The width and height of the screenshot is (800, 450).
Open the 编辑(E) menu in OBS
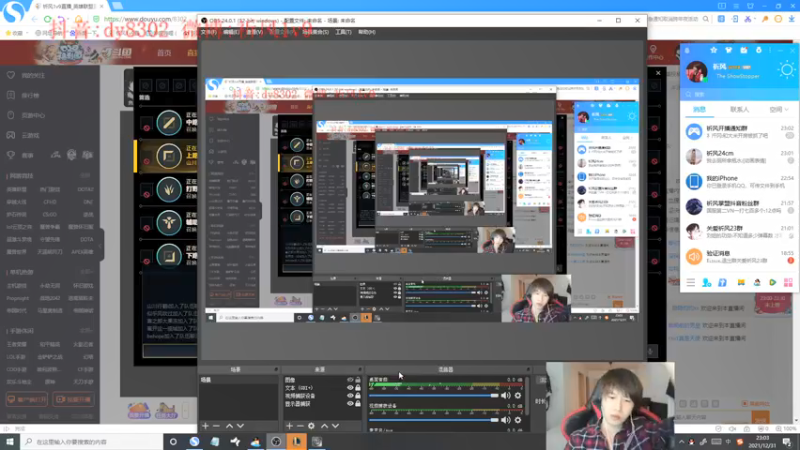point(231,32)
